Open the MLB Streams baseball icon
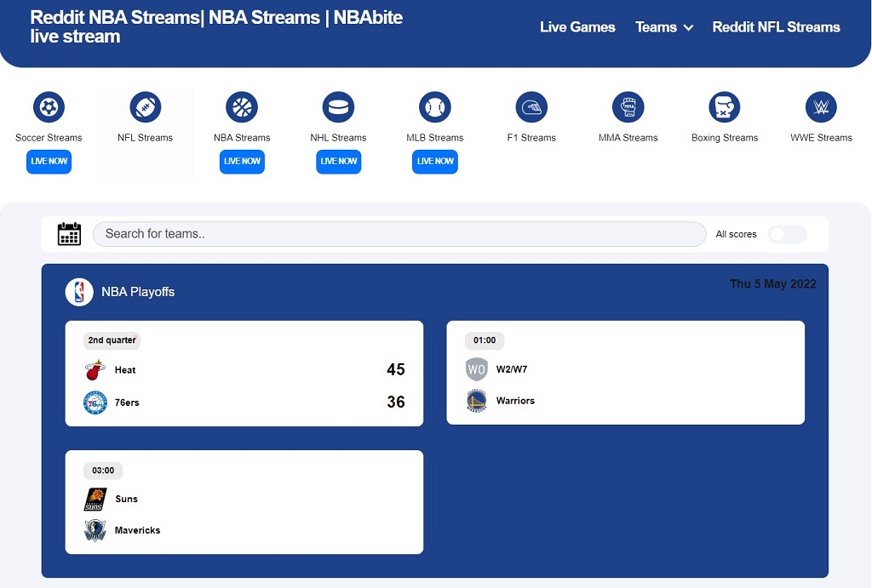 pyautogui.click(x=435, y=106)
